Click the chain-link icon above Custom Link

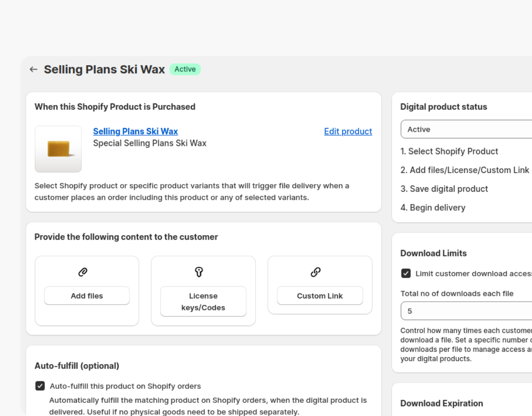316,272
